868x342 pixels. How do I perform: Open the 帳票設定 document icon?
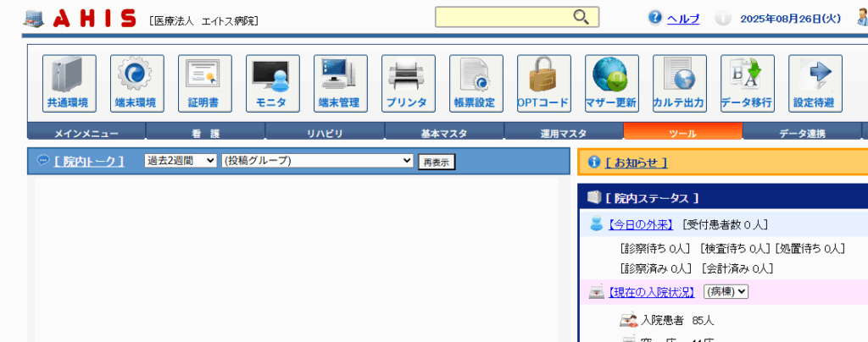click(x=476, y=84)
